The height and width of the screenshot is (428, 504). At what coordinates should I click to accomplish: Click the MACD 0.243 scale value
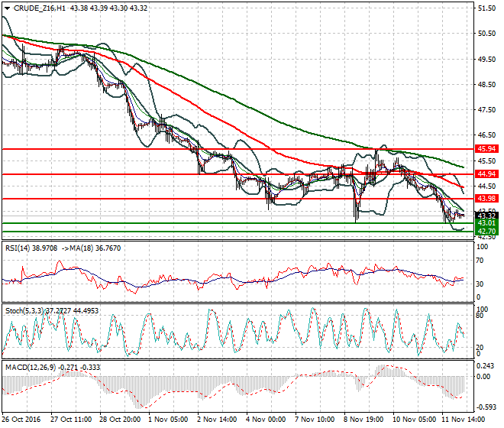(483, 366)
